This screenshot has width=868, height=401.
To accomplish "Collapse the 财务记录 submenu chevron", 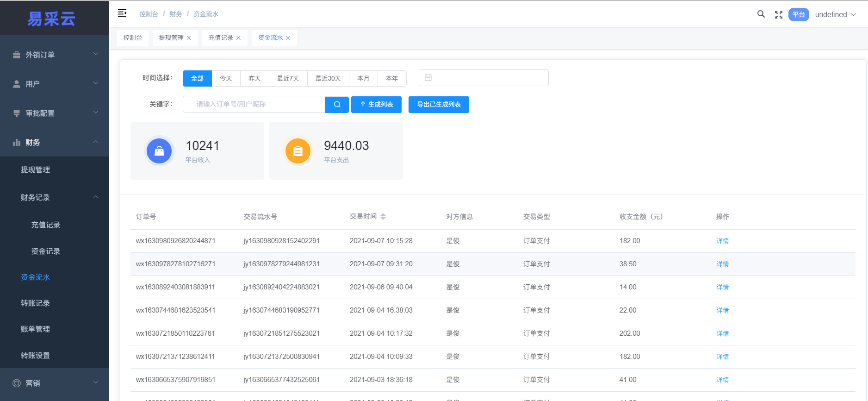I will point(96,197).
